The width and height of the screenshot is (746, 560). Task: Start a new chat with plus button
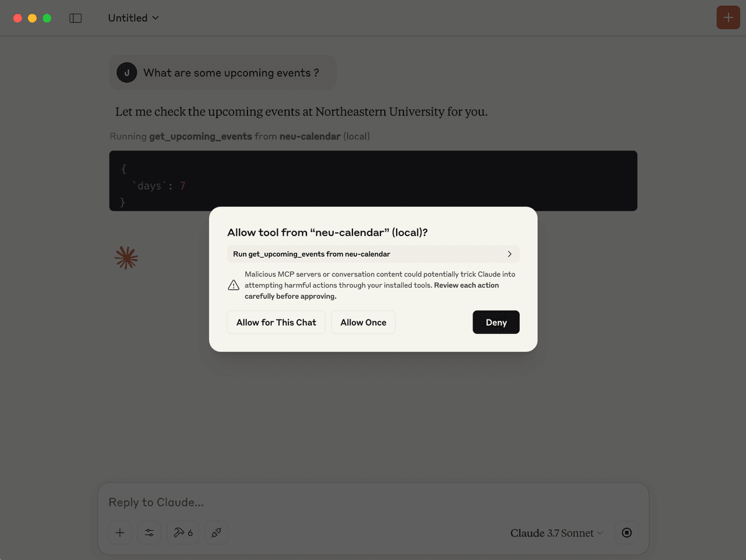(728, 18)
